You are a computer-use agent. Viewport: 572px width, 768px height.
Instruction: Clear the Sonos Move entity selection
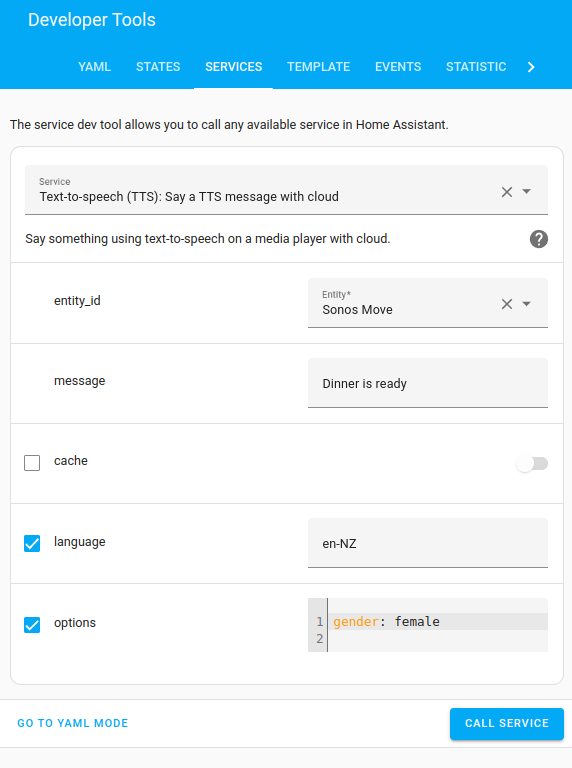[507, 304]
